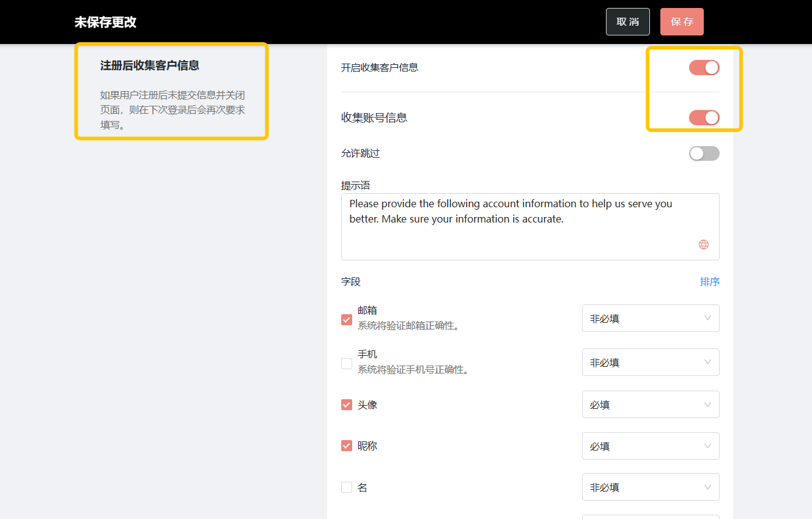Uncheck the 邮箱 field checkbox
The image size is (812, 519).
point(347,319)
